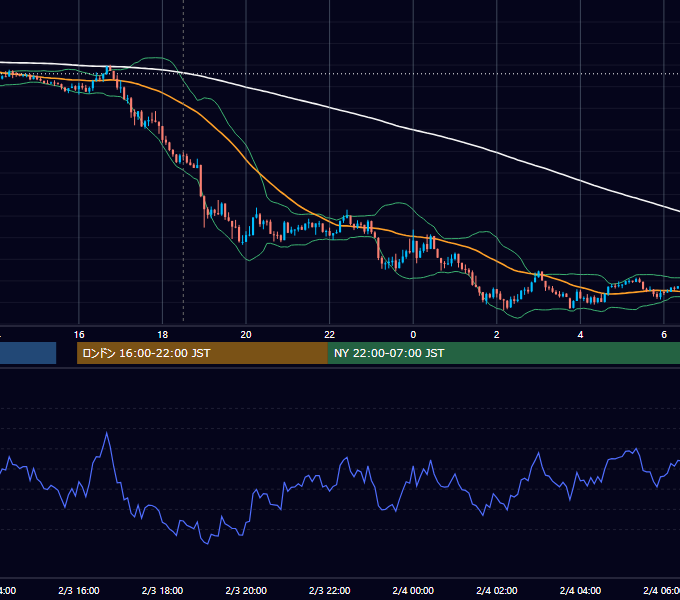The height and width of the screenshot is (600, 680).
Task: Click the NY 22:00-07:00 JST session bar
Action: [503, 353]
